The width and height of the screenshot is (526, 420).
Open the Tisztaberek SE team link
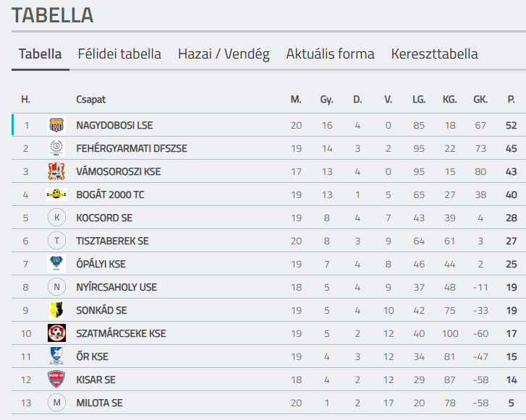pos(112,241)
